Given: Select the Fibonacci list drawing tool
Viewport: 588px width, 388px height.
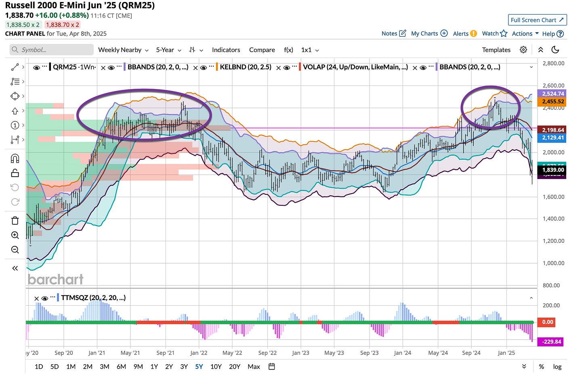Looking at the screenshot, I should pos(15,81).
